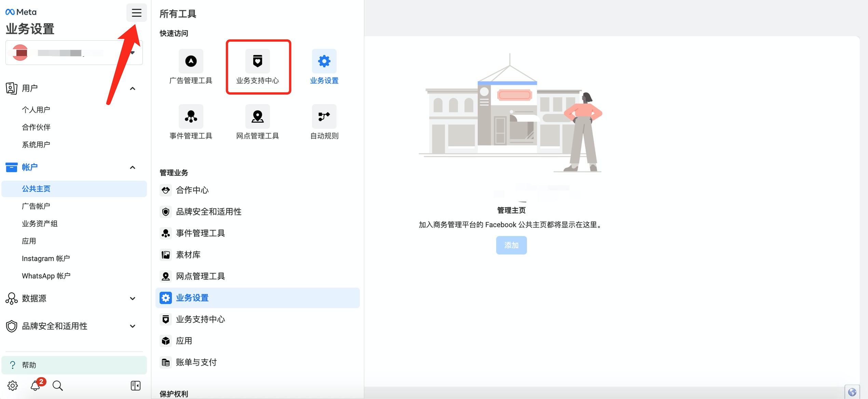Click the 数据源 section icon
Screen dimensions: 868x399
point(11,299)
